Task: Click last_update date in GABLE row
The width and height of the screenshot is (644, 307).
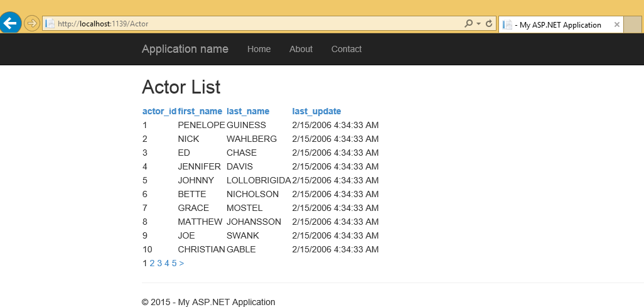Action: [336, 249]
